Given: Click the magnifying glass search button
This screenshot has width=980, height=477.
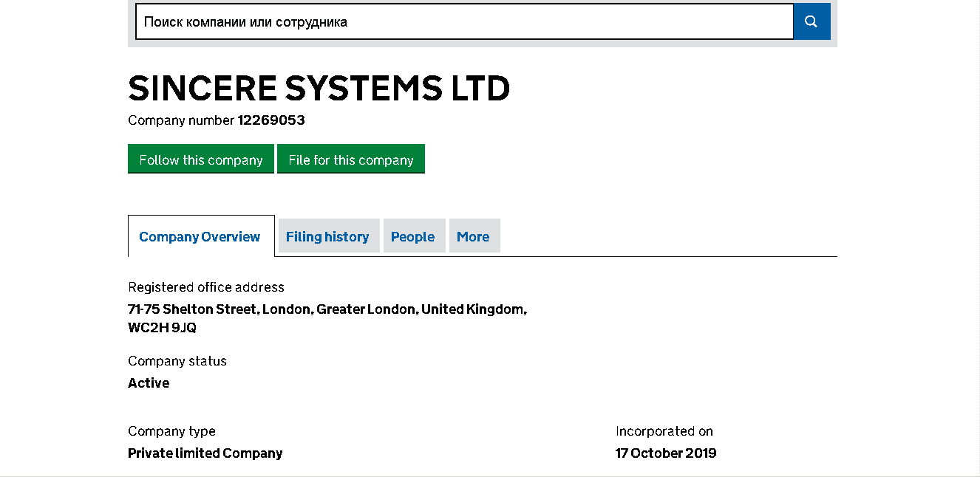Looking at the screenshot, I should tap(811, 21).
